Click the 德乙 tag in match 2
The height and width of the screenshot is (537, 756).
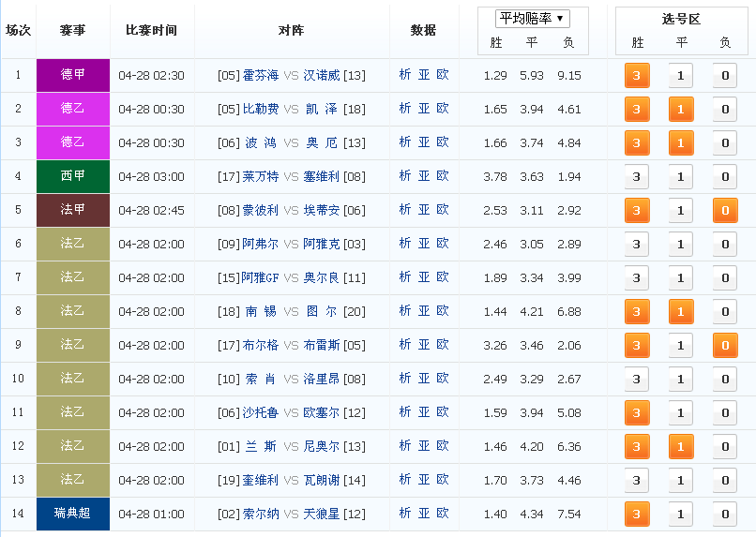point(73,109)
